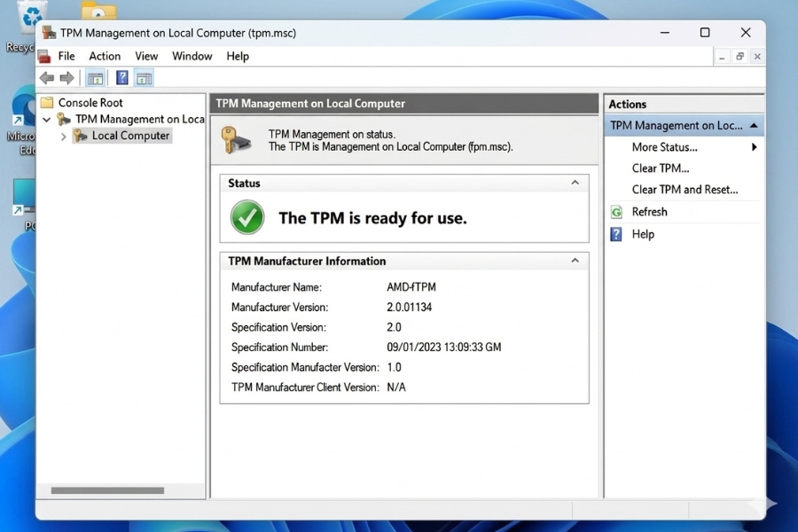The height and width of the screenshot is (532, 798).
Task: Open the Help menu
Action: coord(238,56)
